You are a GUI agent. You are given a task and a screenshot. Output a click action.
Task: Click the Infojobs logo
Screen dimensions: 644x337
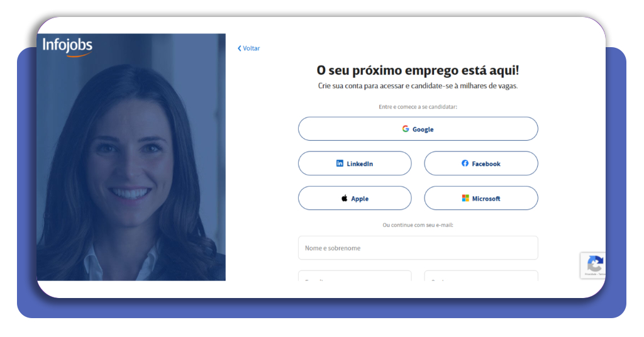[x=67, y=47]
